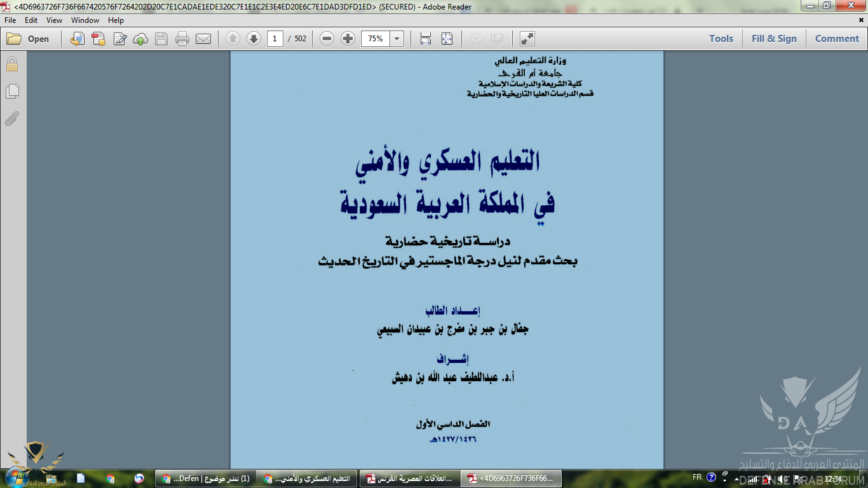Click the total pages 502 label
The width and height of the screenshot is (868, 488).
(300, 39)
